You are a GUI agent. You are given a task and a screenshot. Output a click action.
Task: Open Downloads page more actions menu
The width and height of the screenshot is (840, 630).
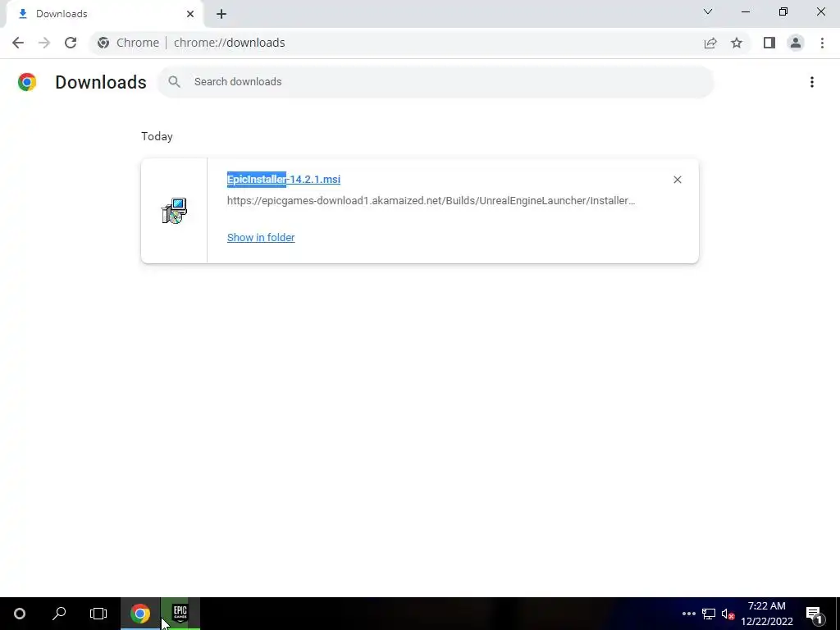pos(811,82)
